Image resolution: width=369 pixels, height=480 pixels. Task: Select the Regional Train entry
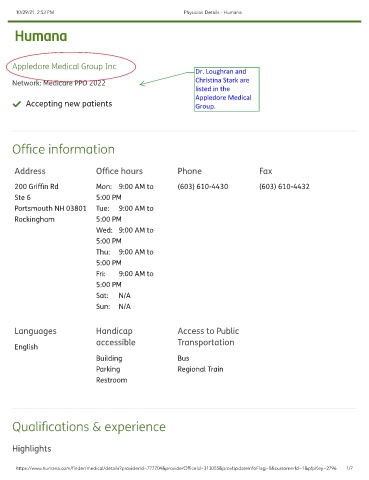(200, 369)
